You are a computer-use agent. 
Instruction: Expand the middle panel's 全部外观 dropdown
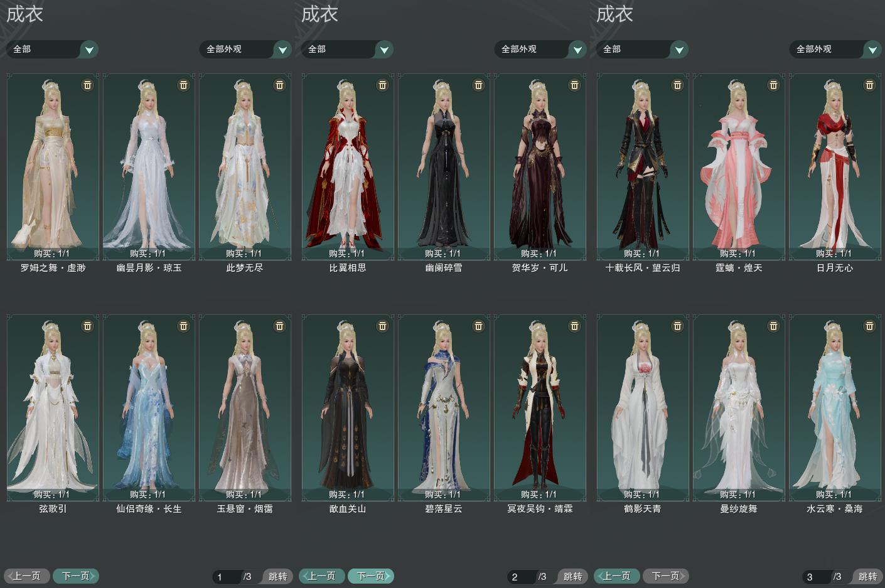click(x=540, y=49)
